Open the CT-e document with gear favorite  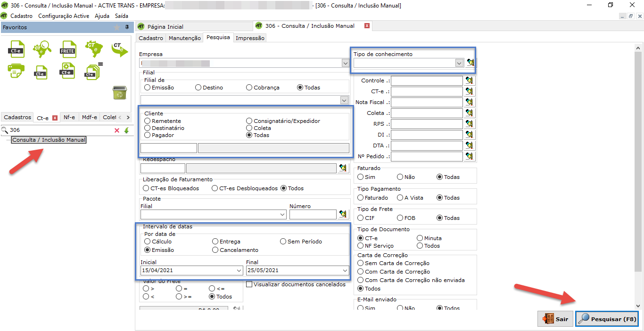tap(67, 71)
